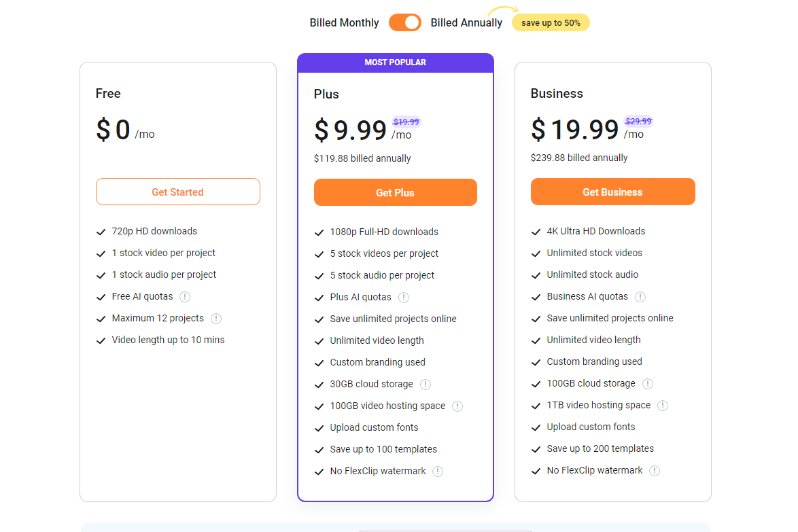Select the Plus plan tab header

326,94
